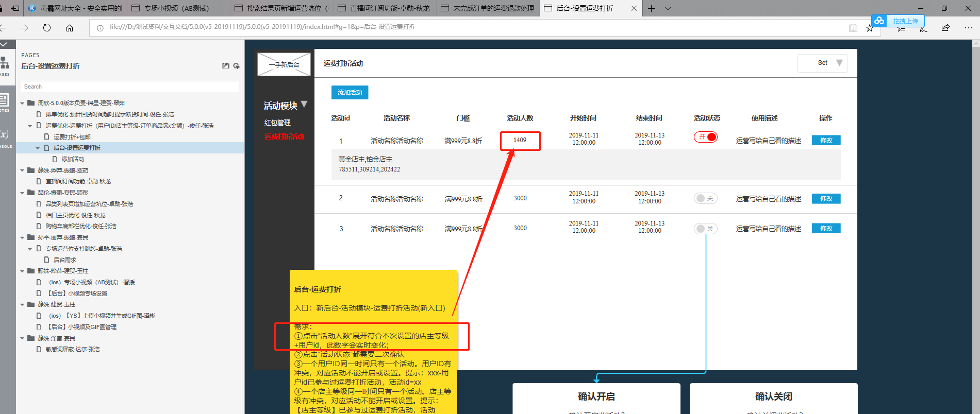This screenshot has width=980, height=414.
Task: Click the page link share icon in Pages header
Action: [x=226, y=65]
